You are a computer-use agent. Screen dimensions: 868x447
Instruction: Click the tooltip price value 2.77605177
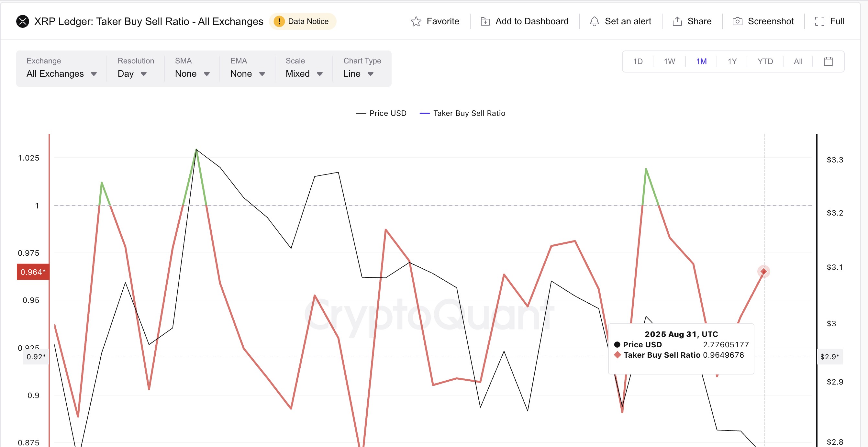726,344
